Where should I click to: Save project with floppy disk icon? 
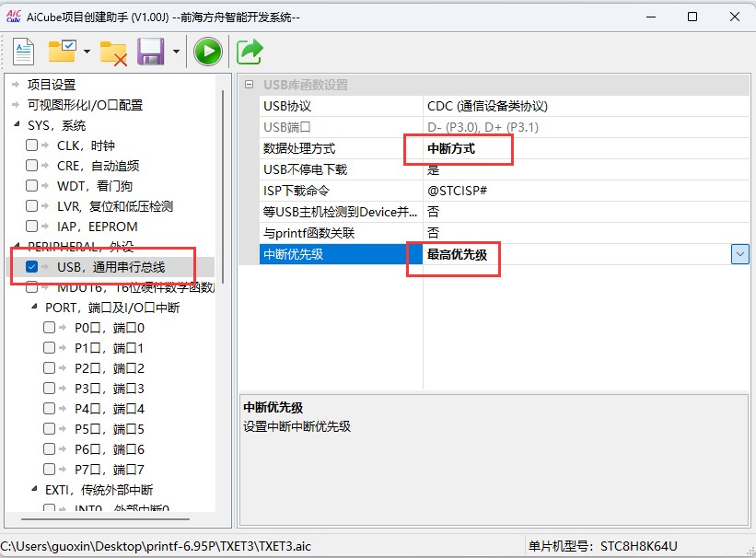coord(151,52)
